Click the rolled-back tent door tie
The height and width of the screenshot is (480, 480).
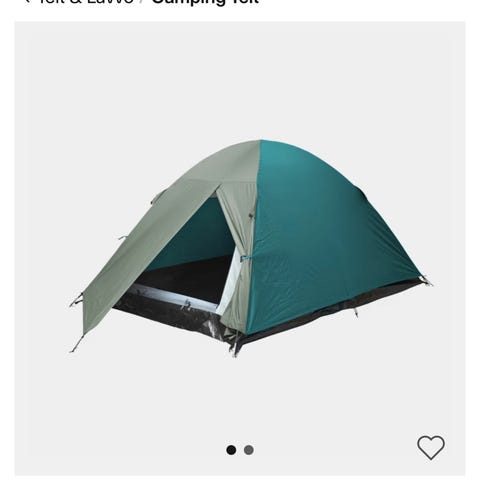point(245,258)
